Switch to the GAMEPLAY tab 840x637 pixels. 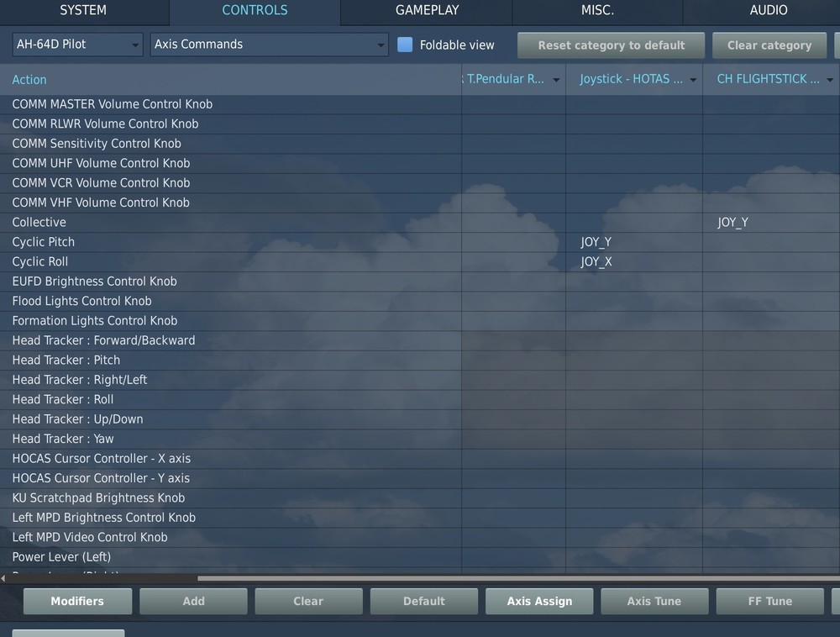(x=426, y=11)
